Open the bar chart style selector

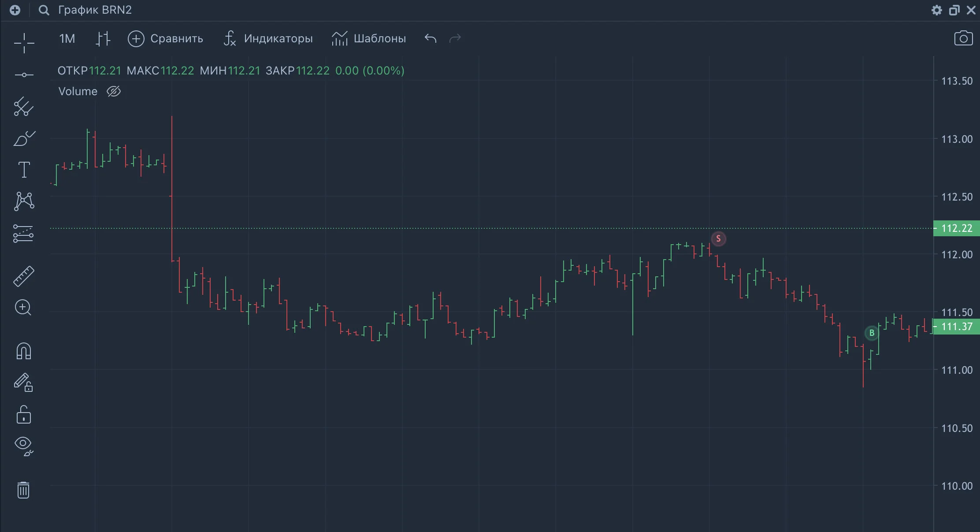pyautogui.click(x=103, y=39)
